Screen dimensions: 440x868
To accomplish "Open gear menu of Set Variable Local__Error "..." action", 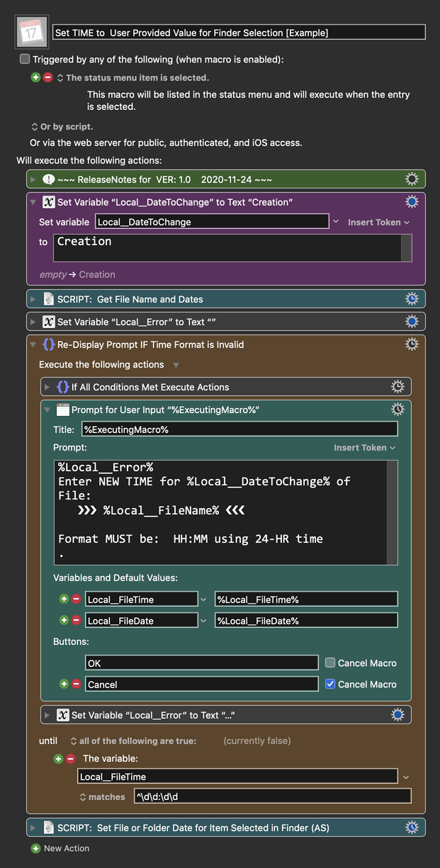I will click(397, 715).
